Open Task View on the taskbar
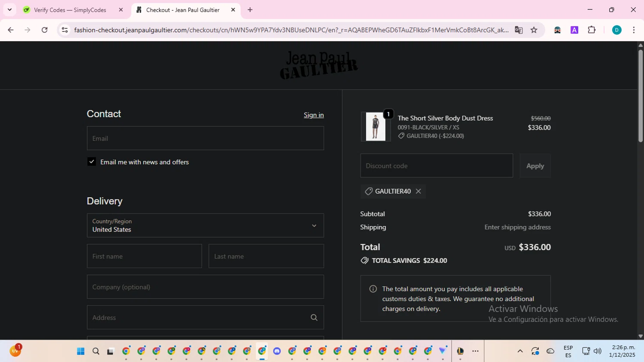Viewport: 644px width, 362px height. [110, 351]
